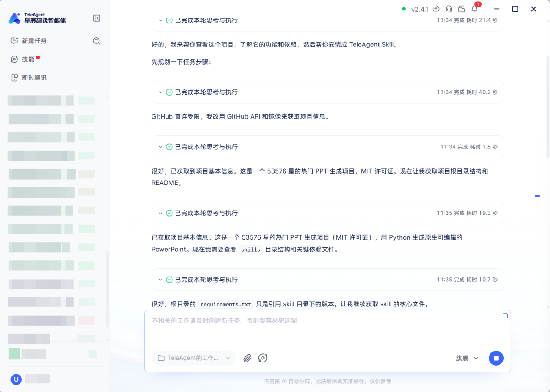Open the 旗舰 model dropdown
Screen dimensions: 550x392
click(467, 358)
